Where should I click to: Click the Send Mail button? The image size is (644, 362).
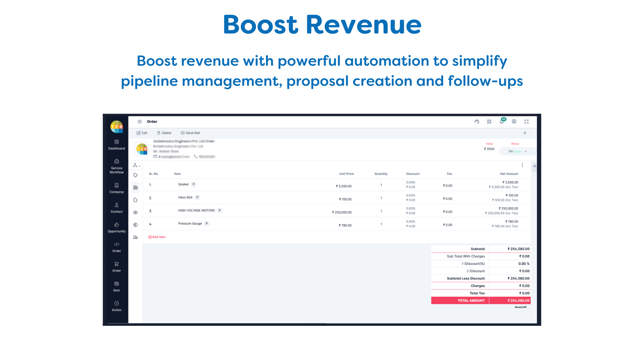coord(190,133)
